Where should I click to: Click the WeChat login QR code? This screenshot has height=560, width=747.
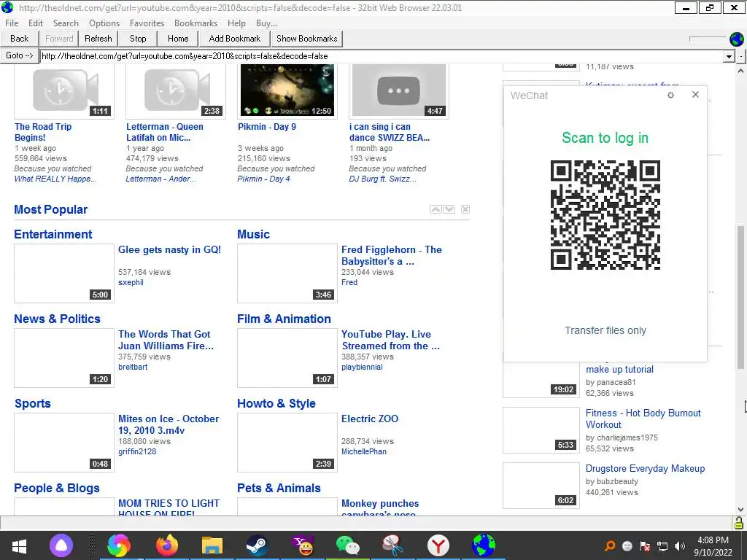tap(605, 215)
